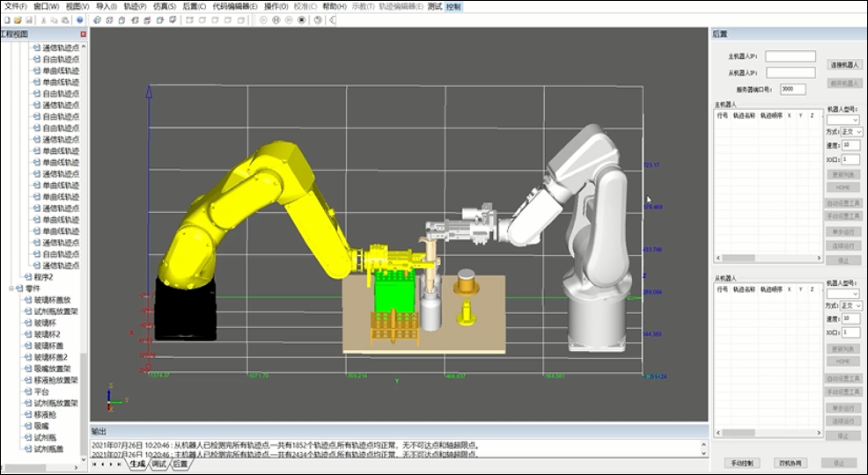The width and height of the screenshot is (868, 475).
Task: Click the Open folder toolbar icon
Action: click(x=18, y=19)
